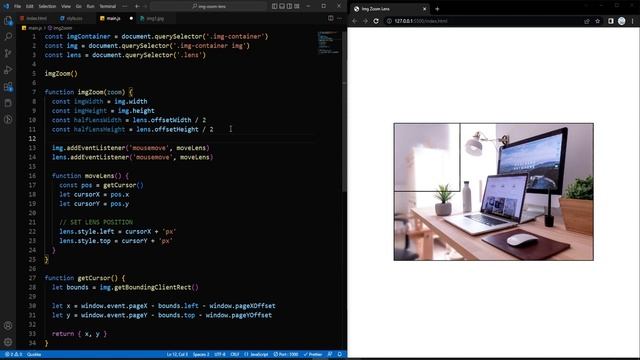Open the Terminal menu
The width and height of the screenshot is (640, 360).
(108, 6)
